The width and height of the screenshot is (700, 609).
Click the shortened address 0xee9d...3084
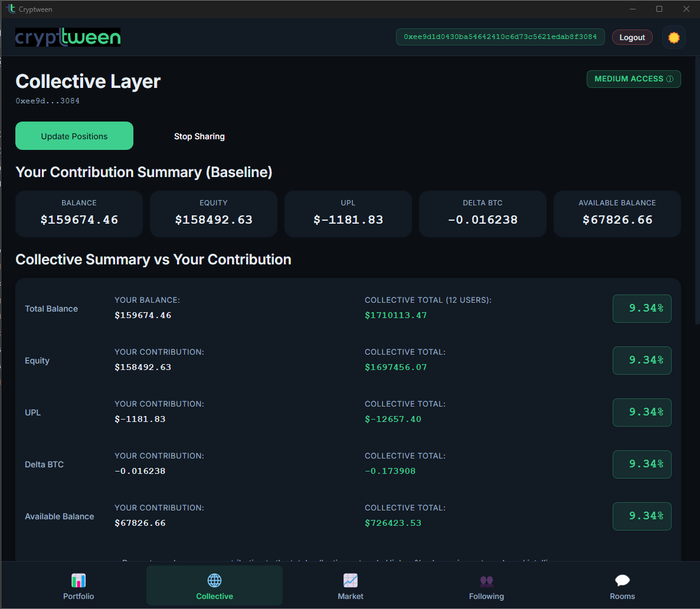(x=48, y=101)
